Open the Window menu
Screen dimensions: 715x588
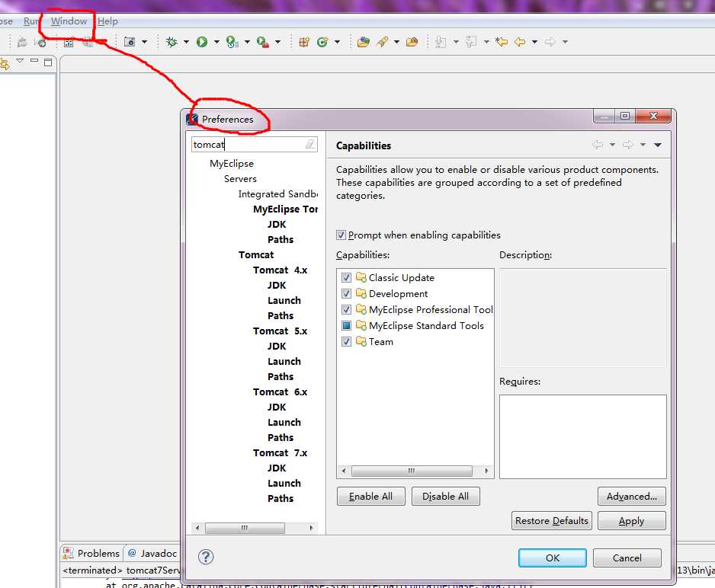pos(69,21)
